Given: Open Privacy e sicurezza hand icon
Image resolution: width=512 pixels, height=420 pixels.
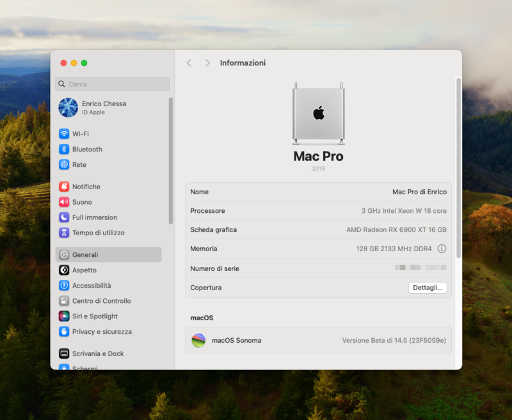Looking at the screenshot, I should pos(64,332).
